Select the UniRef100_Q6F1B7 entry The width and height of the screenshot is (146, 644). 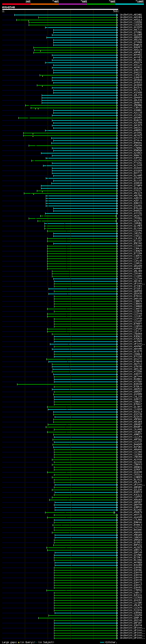(131, 623)
